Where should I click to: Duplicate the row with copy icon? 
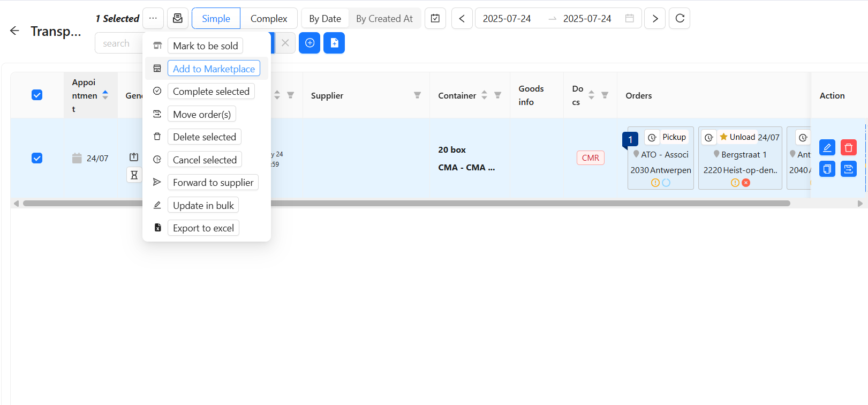click(827, 169)
